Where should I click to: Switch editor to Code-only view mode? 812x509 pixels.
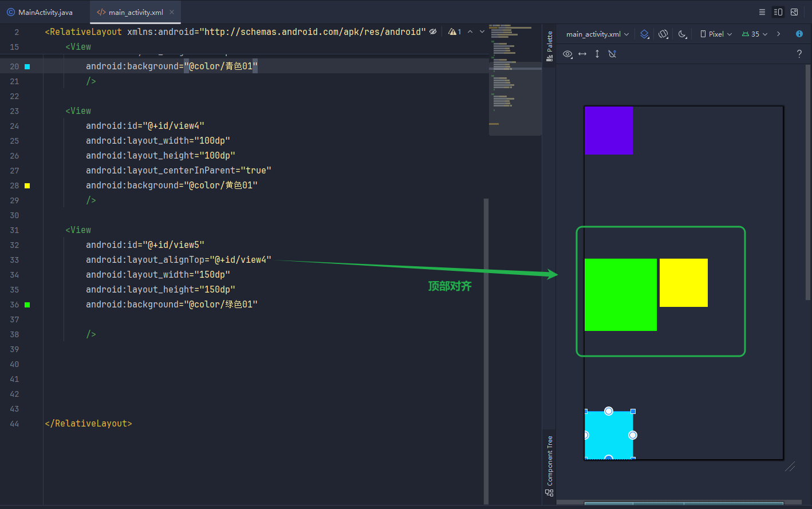[762, 12]
